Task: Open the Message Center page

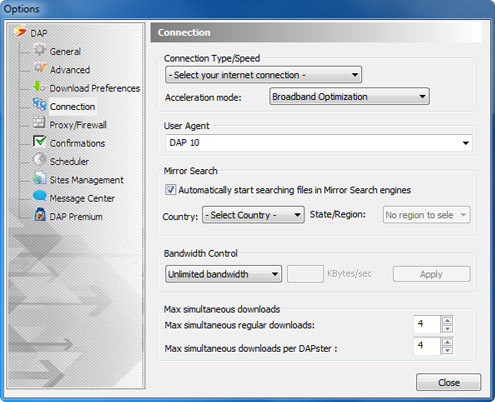Action: (x=82, y=198)
